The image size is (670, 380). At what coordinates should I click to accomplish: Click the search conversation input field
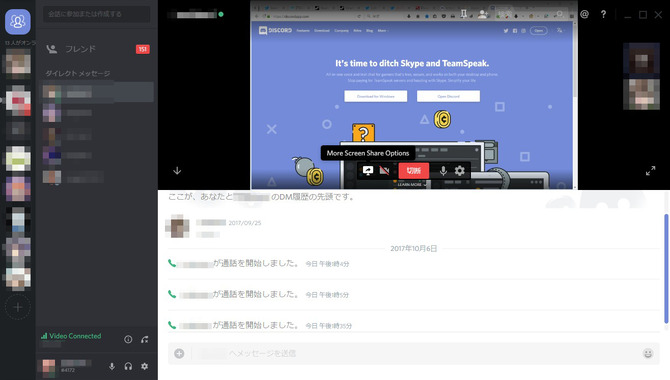(x=97, y=14)
